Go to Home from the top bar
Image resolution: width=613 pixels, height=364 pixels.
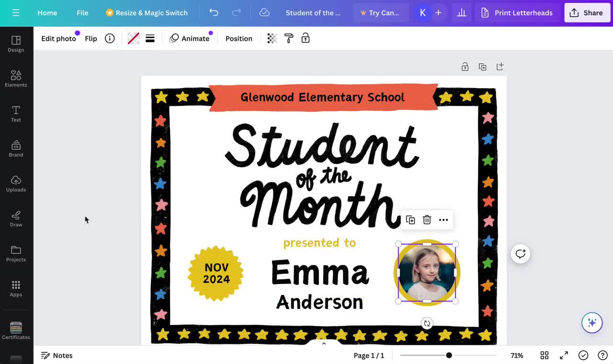pos(47,13)
